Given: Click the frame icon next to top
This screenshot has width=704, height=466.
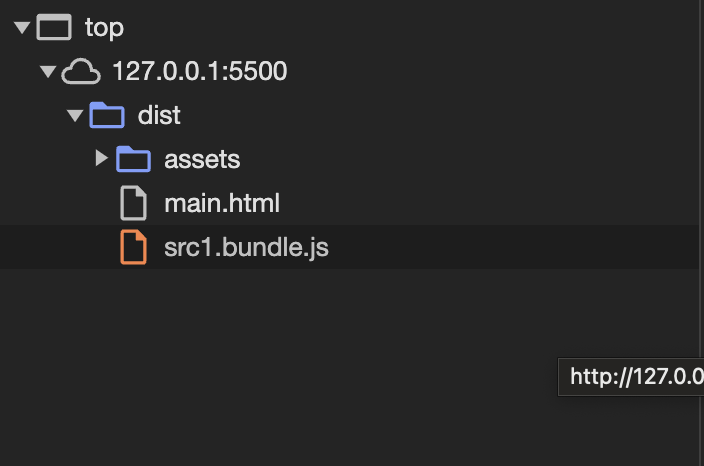Looking at the screenshot, I should click(x=54, y=27).
